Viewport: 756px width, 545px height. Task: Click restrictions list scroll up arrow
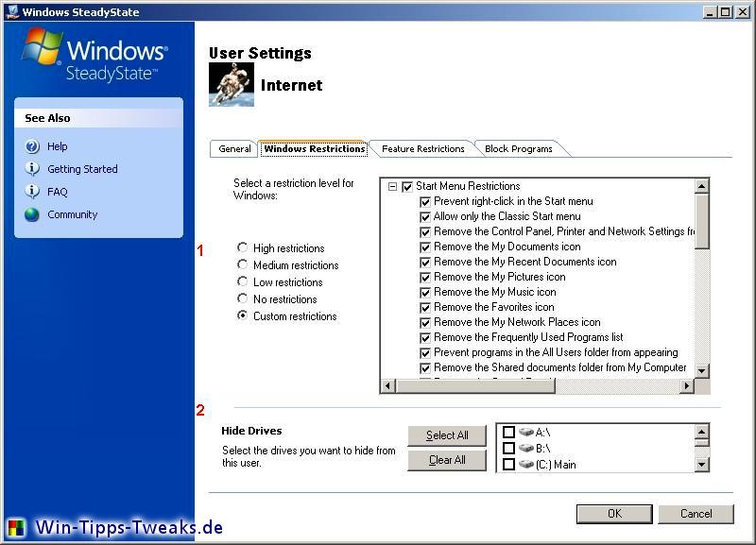[701, 186]
